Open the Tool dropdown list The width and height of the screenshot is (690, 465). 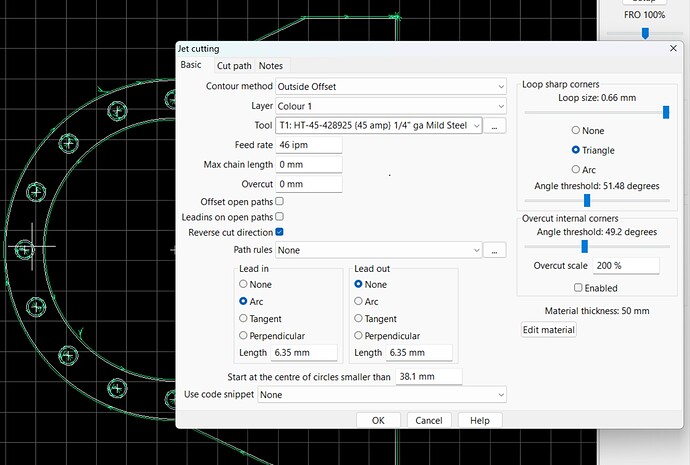click(379, 126)
